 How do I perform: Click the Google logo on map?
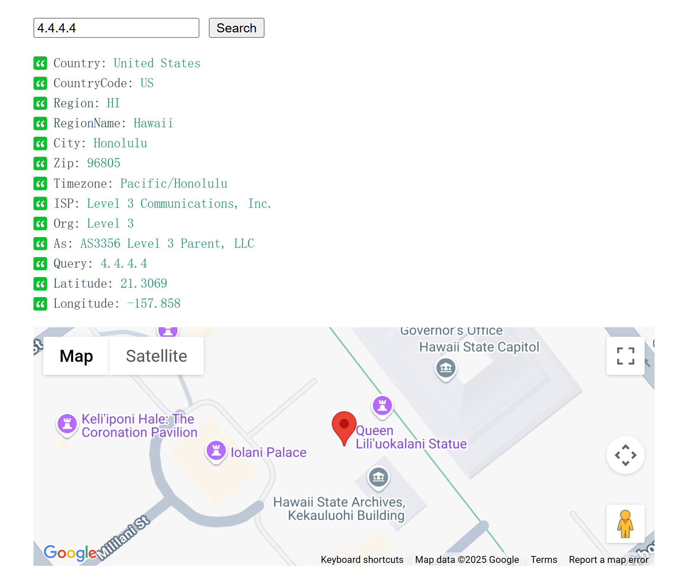tap(70, 553)
